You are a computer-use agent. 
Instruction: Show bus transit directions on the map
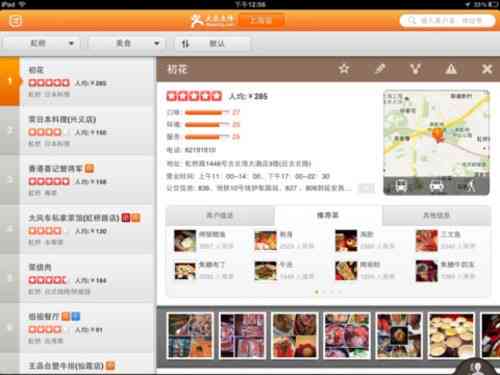[401, 186]
